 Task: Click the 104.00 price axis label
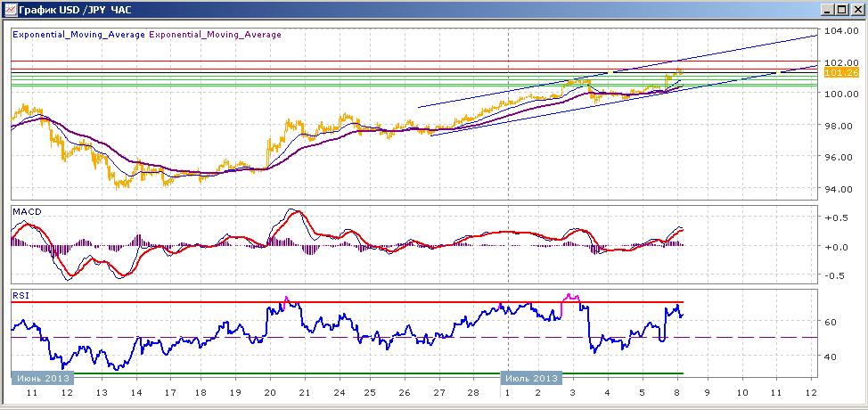click(841, 30)
